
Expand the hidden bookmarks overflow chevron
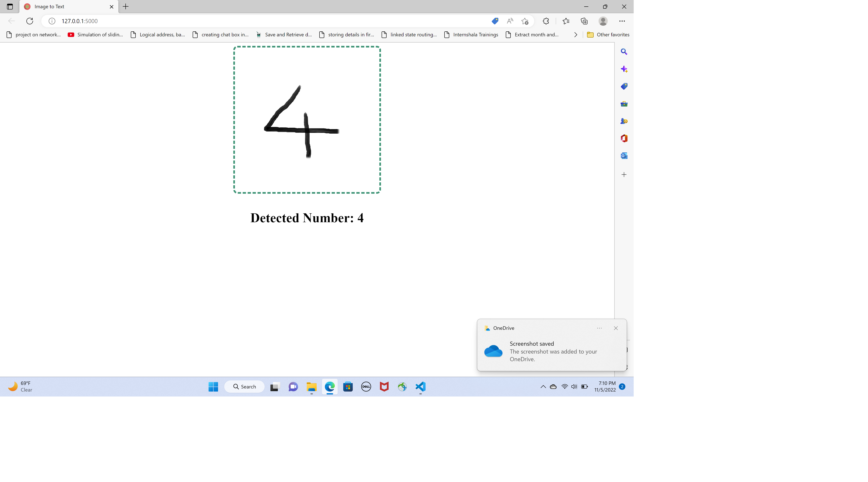click(x=576, y=34)
